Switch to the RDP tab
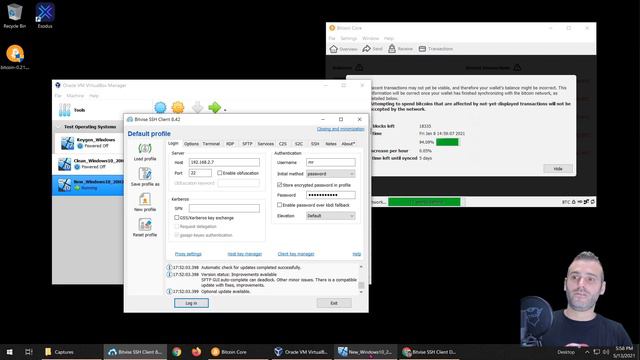The image size is (640, 360). pos(230,144)
